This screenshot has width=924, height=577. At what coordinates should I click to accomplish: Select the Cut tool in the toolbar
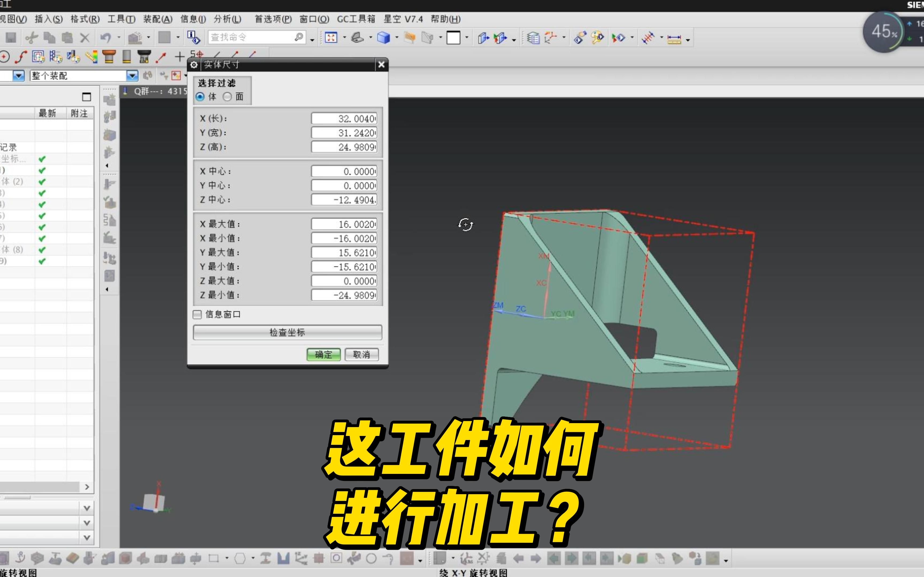pyautogui.click(x=32, y=37)
